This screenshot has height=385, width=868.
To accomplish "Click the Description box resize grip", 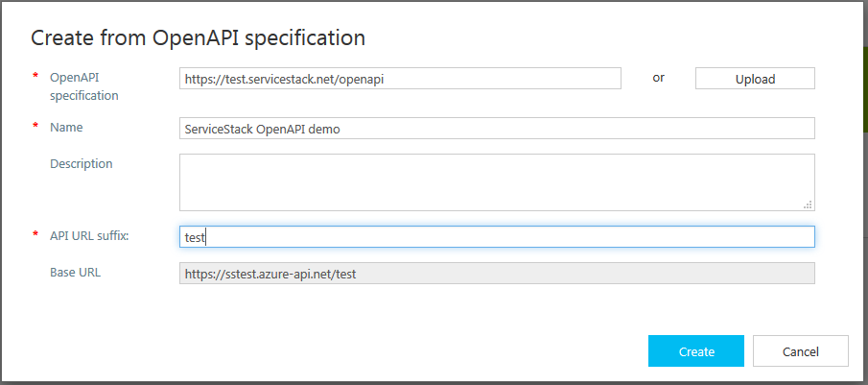I will click(808, 204).
